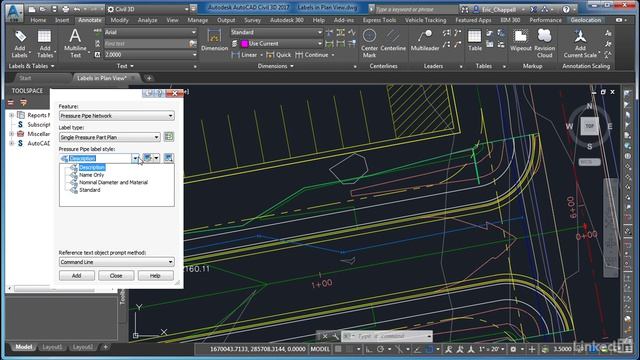
Task: Select Description label style in list
Action: pyautogui.click(x=92, y=167)
